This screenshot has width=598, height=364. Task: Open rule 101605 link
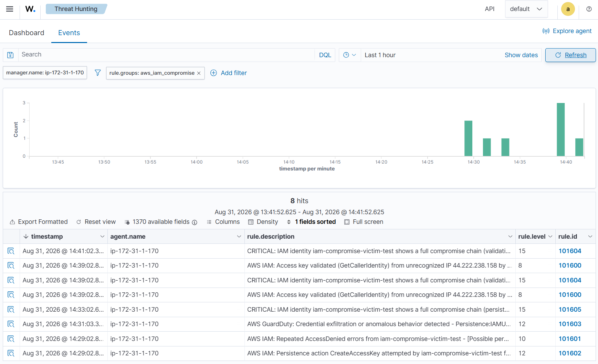pyautogui.click(x=570, y=310)
